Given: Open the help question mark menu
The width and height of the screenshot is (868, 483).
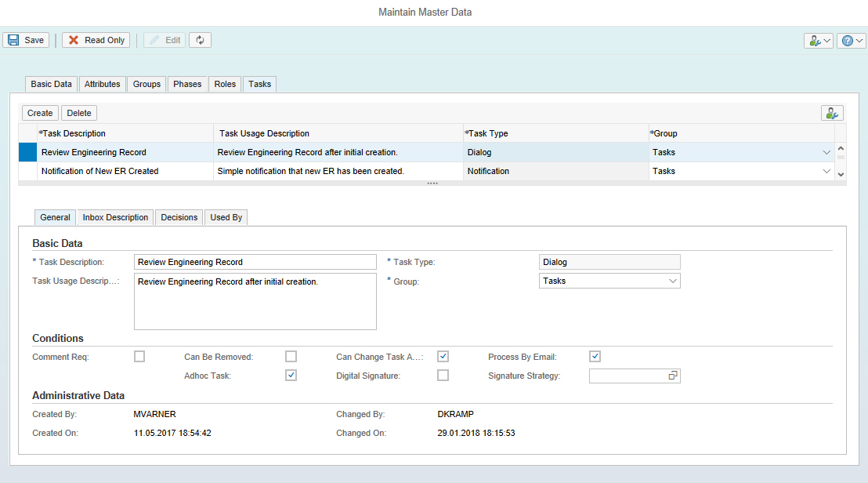Looking at the screenshot, I should pyautogui.click(x=851, y=41).
